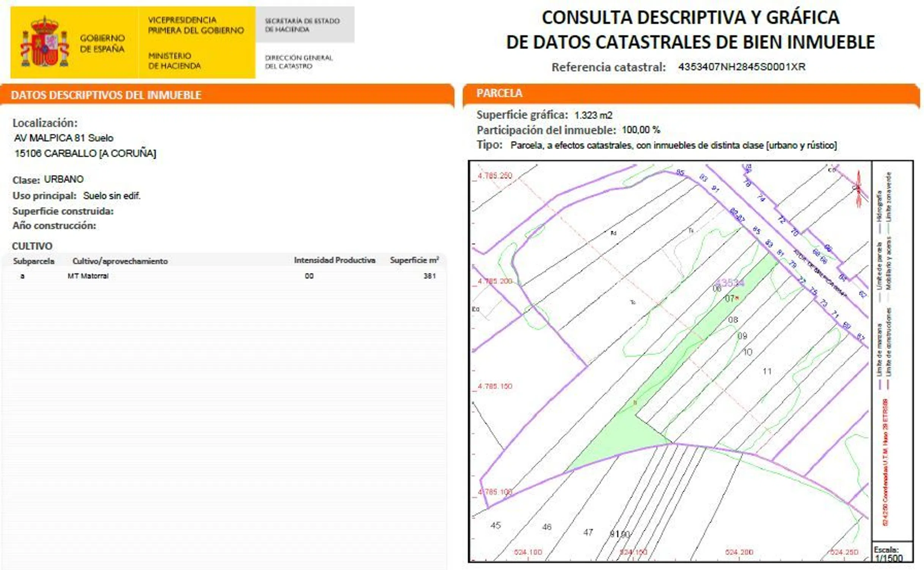Image resolution: width=924 pixels, height=570 pixels.
Task: Click the AV MALPICA 81 Suelo address
Action: 64,138
